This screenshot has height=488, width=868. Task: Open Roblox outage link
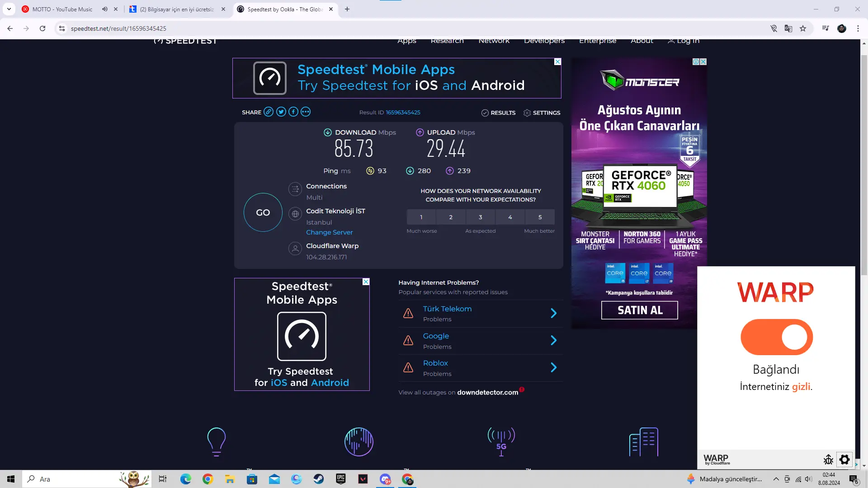(435, 363)
